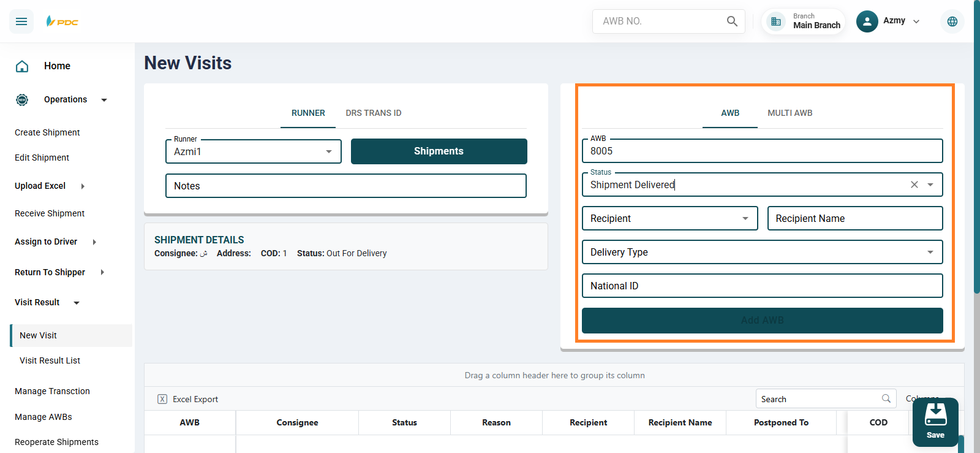Click the Save floppy disk button
This screenshot has height=453, width=980.
[935, 421]
